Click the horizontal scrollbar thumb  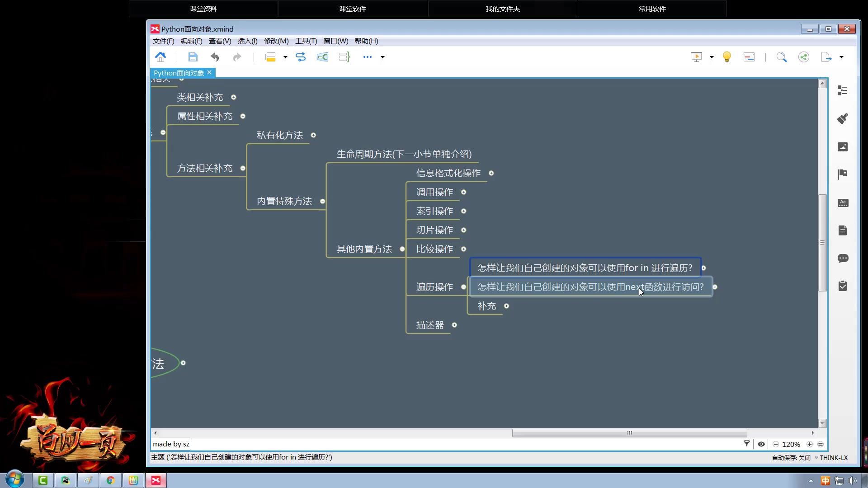click(x=629, y=433)
